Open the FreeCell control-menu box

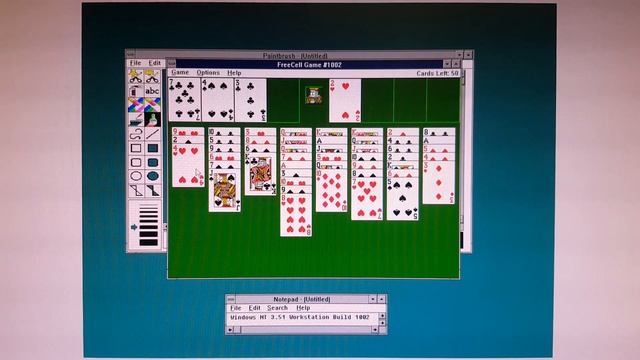point(172,64)
